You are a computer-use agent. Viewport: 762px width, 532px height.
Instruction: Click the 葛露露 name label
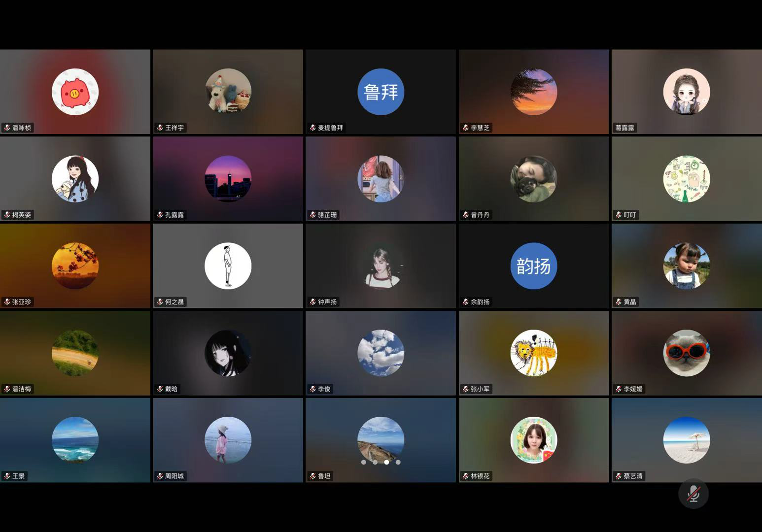pos(624,128)
